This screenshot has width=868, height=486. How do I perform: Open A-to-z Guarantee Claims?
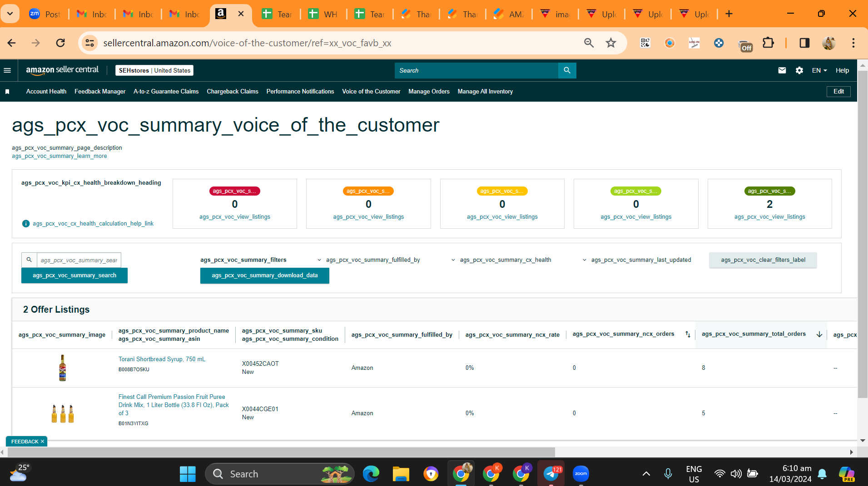(x=166, y=92)
